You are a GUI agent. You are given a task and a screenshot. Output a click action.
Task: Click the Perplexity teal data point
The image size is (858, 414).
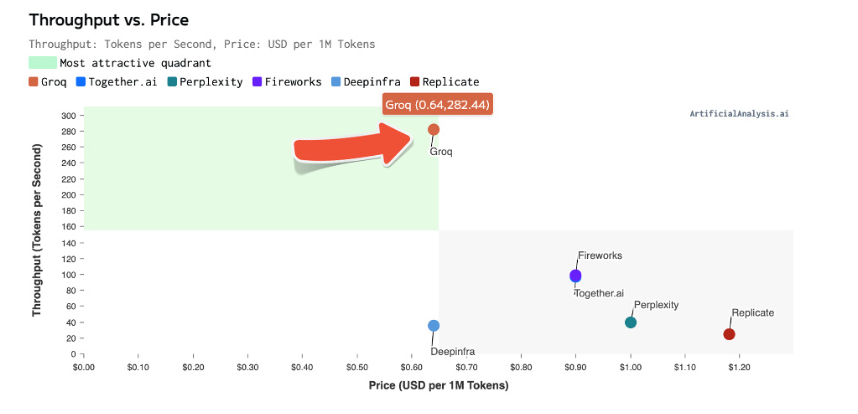(x=630, y=322)
